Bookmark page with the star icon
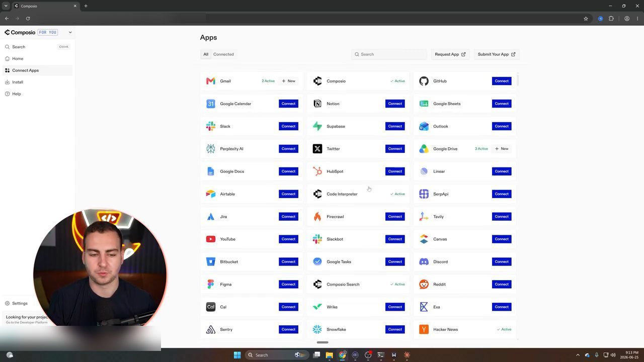 (586, 19)
